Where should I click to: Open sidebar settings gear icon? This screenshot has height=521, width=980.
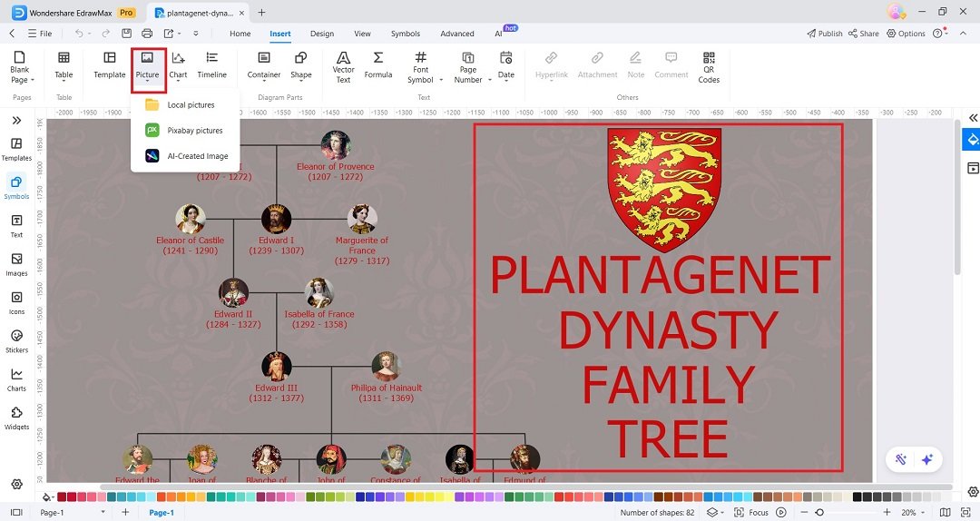click(17, 484)
